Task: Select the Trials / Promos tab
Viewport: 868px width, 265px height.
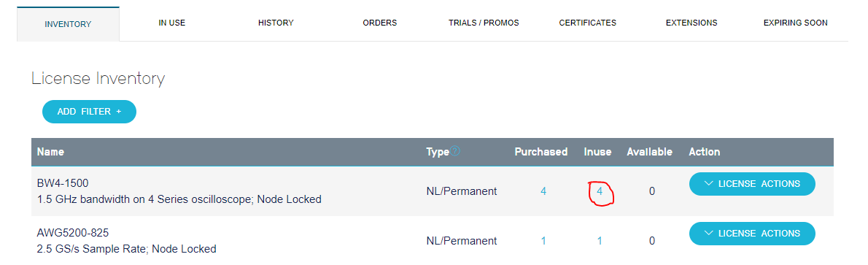Action: 484,23
